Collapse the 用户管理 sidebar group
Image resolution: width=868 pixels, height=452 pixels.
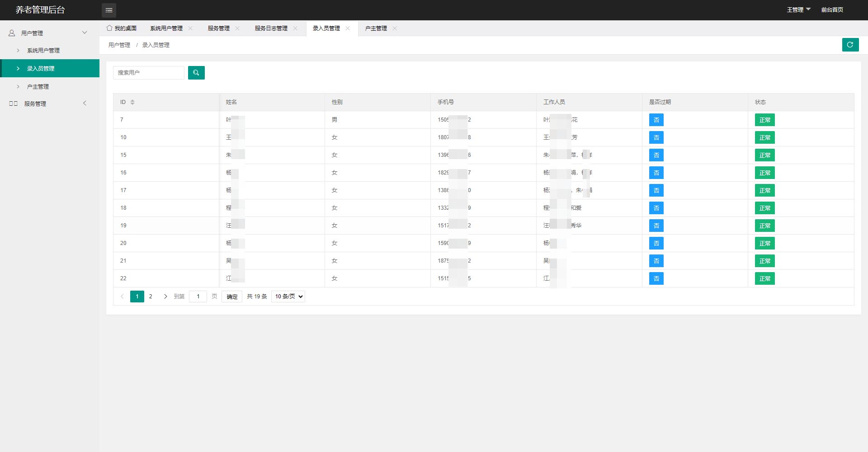(47, 33)
